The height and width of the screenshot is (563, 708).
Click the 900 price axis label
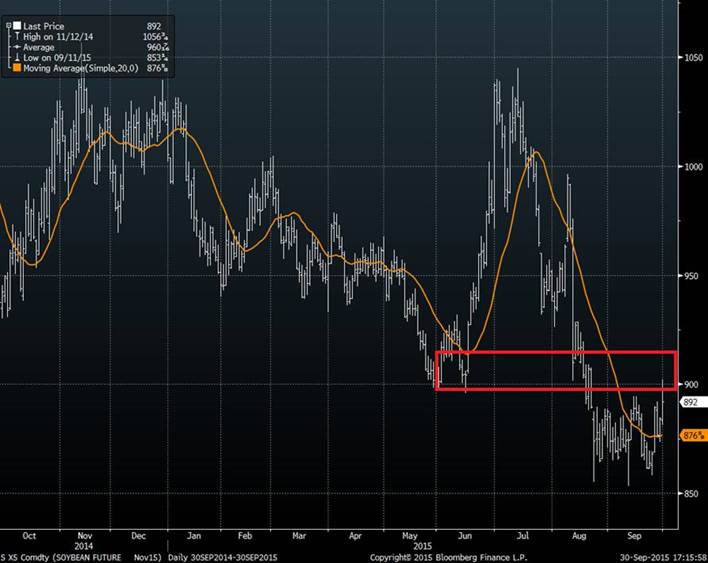(692, 384)
